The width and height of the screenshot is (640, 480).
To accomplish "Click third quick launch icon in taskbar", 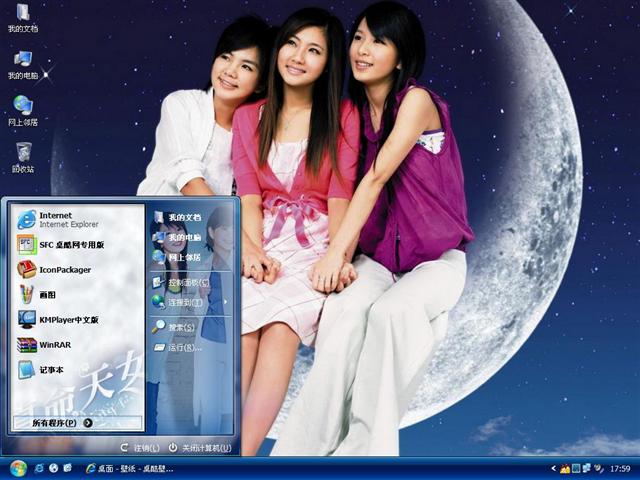I will click(68, 468).
